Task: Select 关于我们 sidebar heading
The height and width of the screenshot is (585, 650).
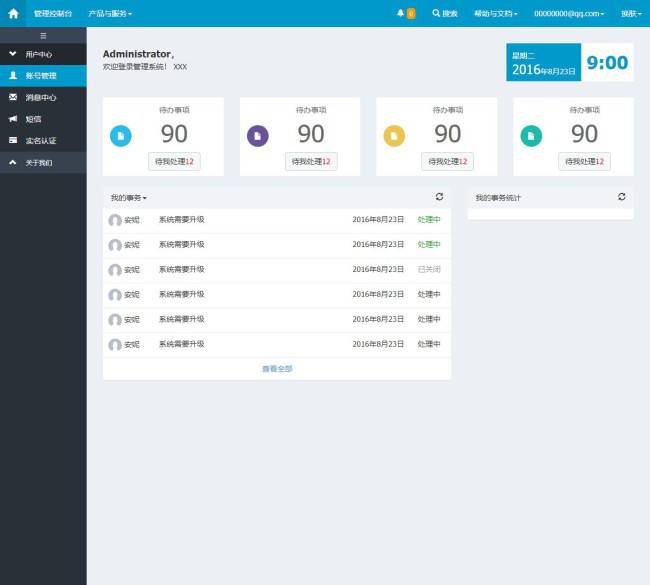Action: coord(43,163)
